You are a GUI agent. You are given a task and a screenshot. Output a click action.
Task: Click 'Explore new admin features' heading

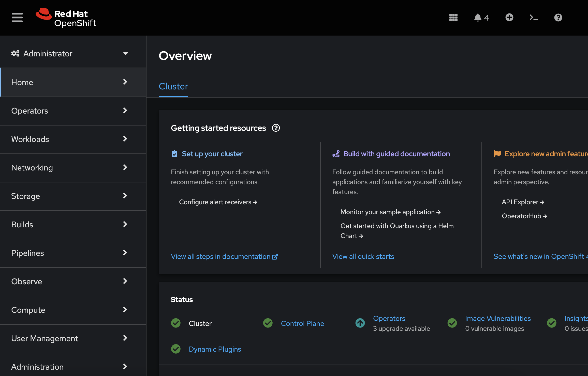pos(546,154)
